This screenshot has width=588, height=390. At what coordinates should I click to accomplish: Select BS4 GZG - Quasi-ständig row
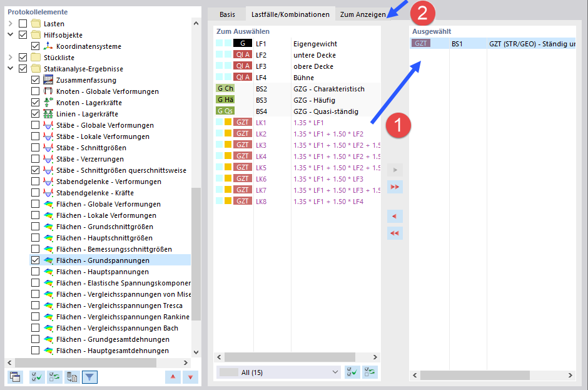(297, 111)
